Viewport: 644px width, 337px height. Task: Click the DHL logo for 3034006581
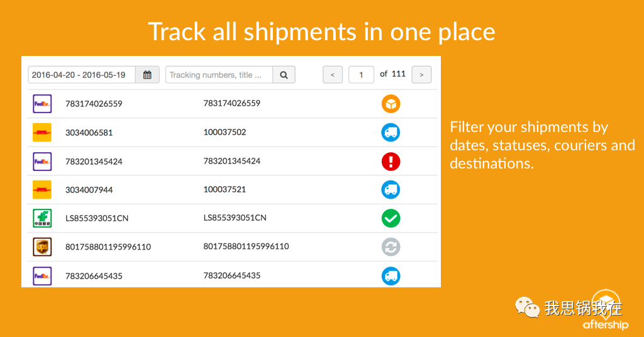click(x=42, y=133)
